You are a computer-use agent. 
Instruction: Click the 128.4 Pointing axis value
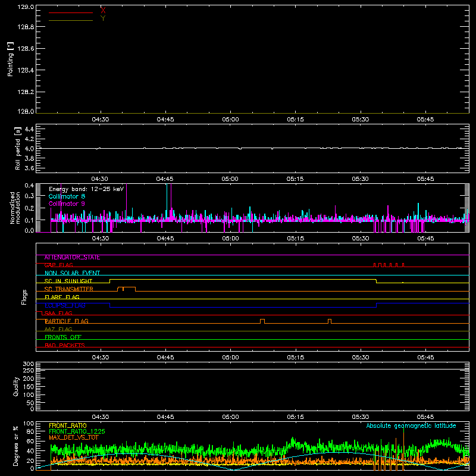26,70
